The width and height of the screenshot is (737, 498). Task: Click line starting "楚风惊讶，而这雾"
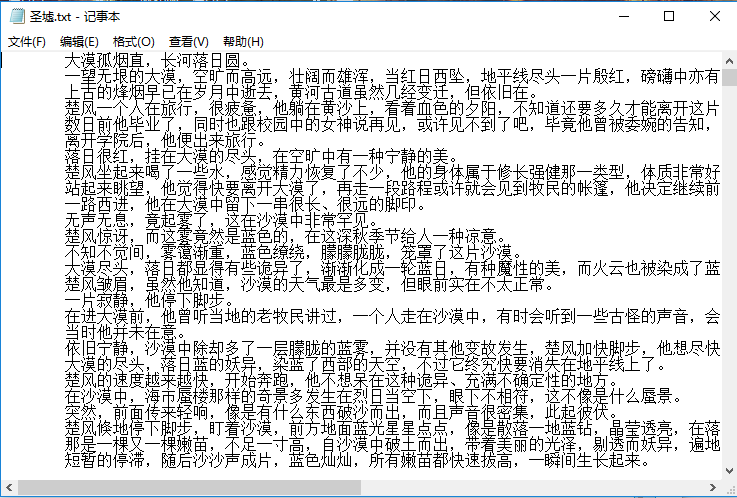pos(286,236)
